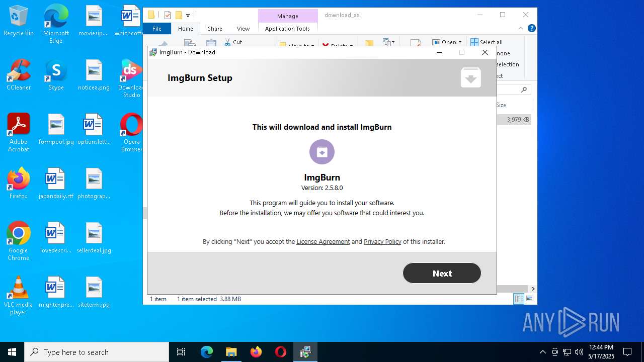The height and width of the screenshot is (362, 644).
Task: Select the noticea.png desktop file
Action: [94, 75]
